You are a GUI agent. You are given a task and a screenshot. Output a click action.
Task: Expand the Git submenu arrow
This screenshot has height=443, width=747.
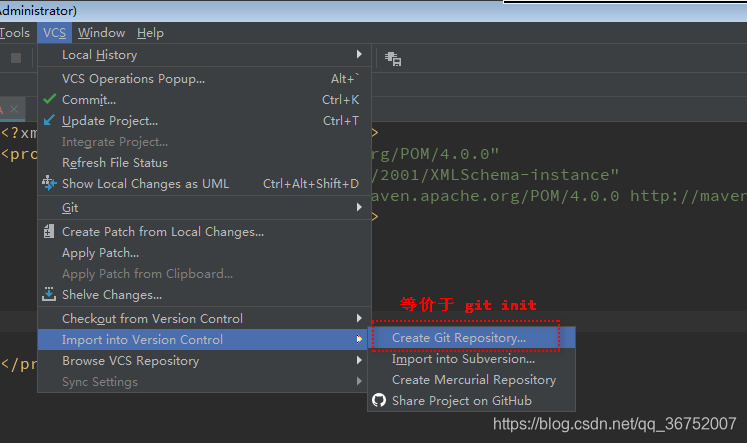359,207
